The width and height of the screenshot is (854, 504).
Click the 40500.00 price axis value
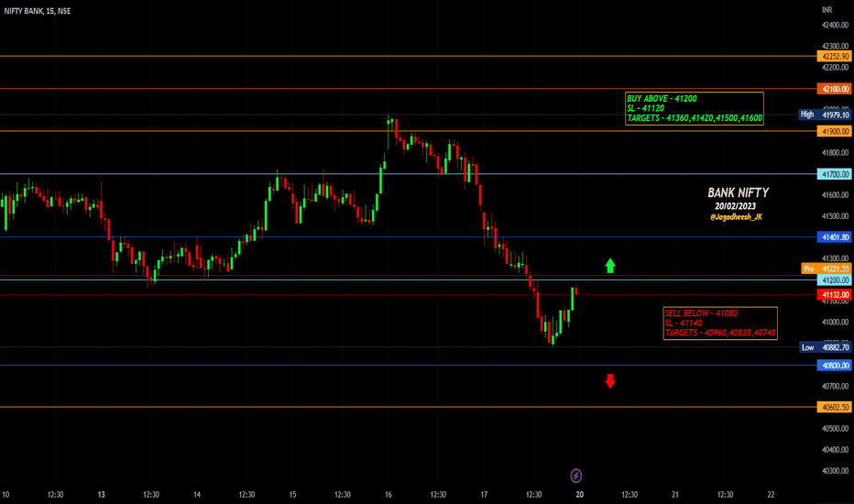pos(835,428)
